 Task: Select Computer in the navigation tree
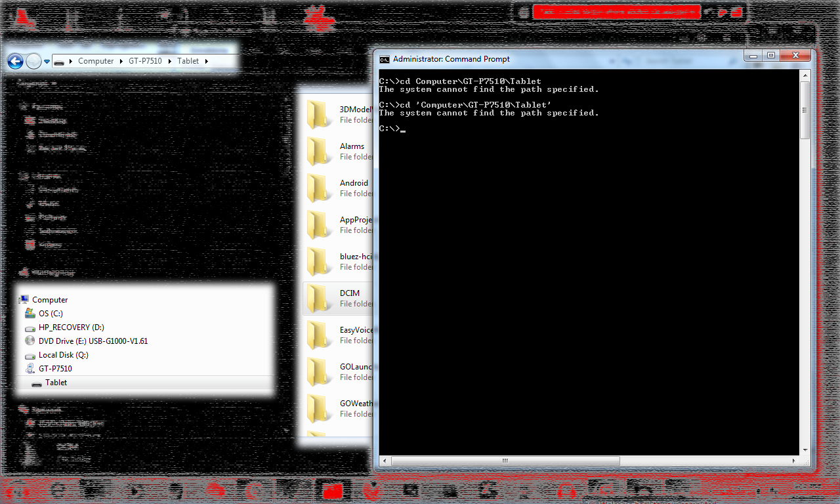point(50,300)
